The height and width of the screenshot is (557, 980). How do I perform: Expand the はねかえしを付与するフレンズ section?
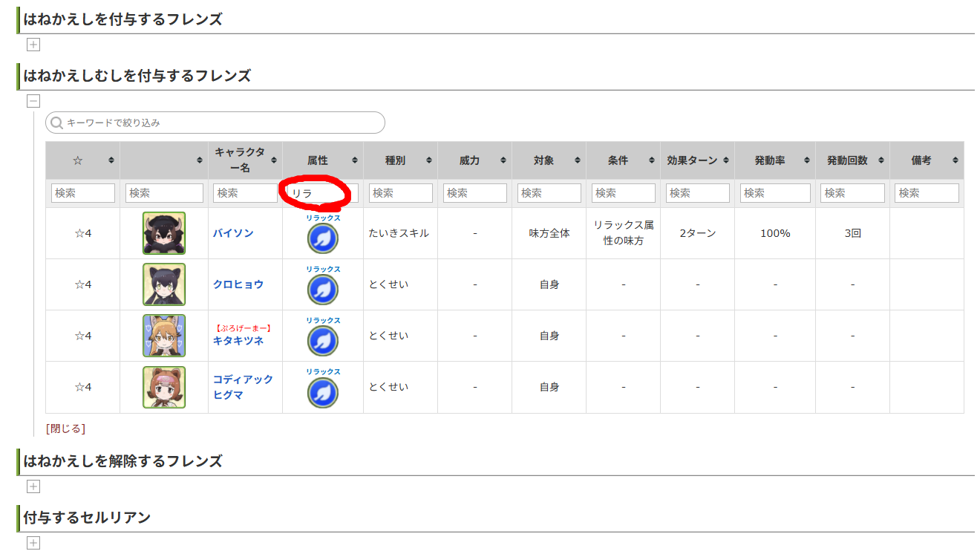[x=33, y=45]
